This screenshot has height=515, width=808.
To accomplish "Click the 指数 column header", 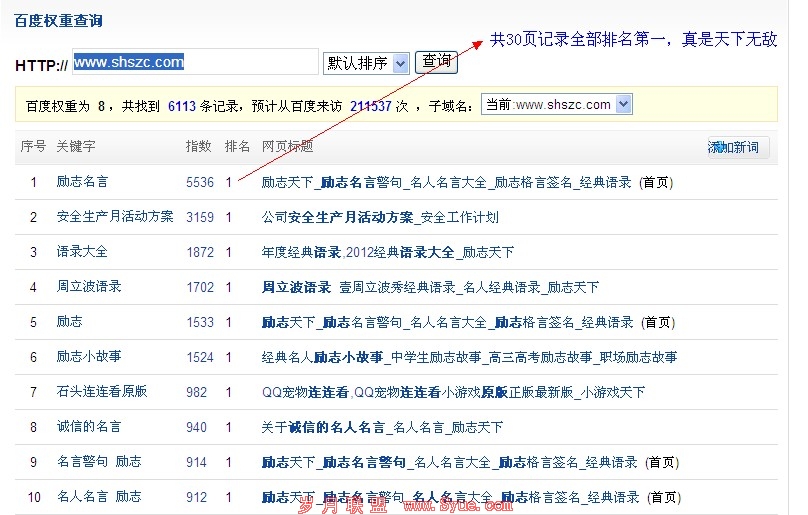I will pos(198,146).
